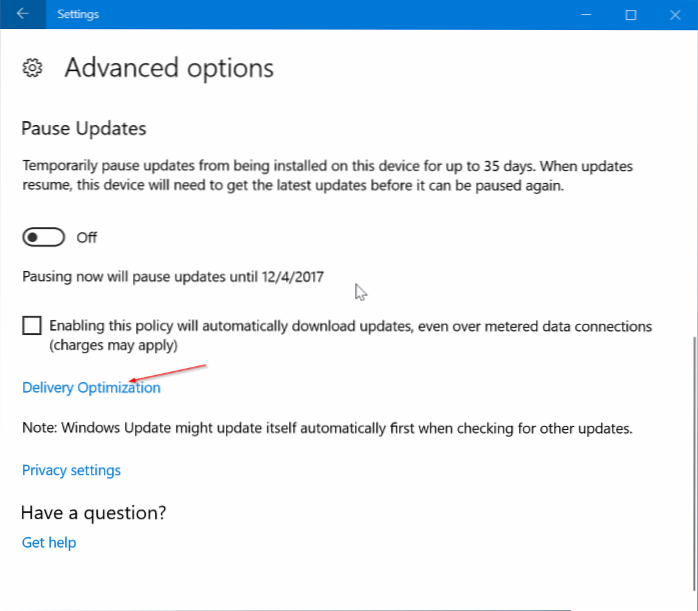Viewport: 698px width, 611px height.
Task: Click the gear icon beside Advanced options
Action: [33, 68]
